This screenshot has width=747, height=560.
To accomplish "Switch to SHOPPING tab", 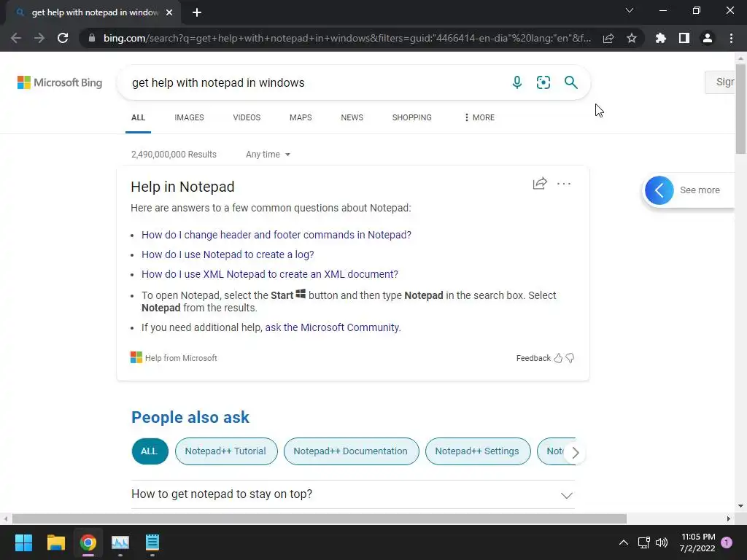I will [412, 117].
